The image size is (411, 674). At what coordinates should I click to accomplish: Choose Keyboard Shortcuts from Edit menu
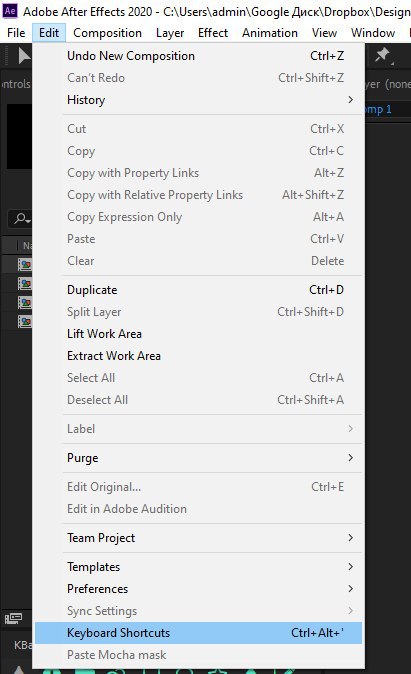pyautogui.click(x=198, y=633)
